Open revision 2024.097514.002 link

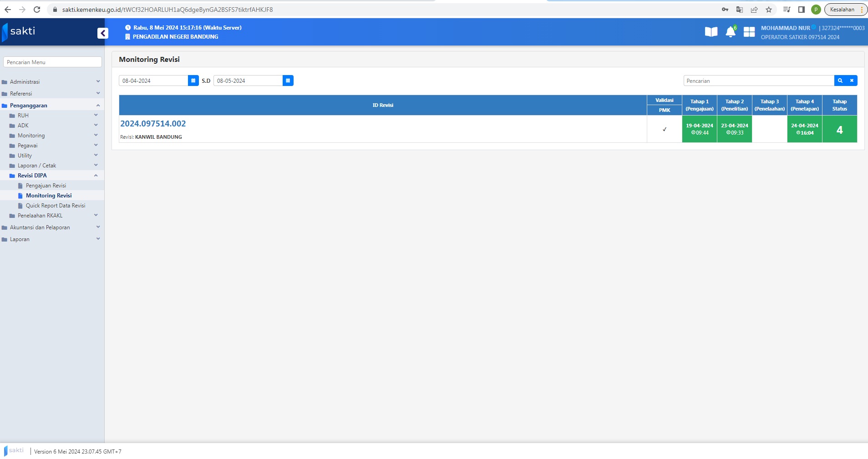coord(153,124)
